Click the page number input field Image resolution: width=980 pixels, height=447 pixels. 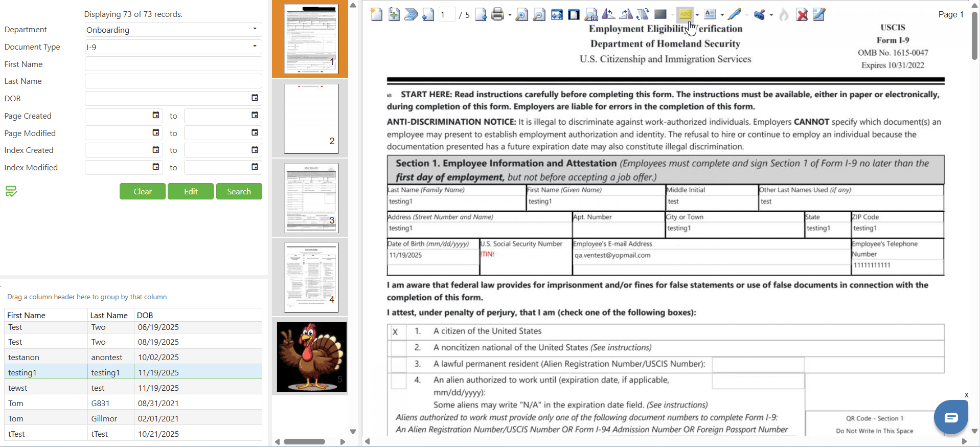pyautogui.click(x=447, y=14)
